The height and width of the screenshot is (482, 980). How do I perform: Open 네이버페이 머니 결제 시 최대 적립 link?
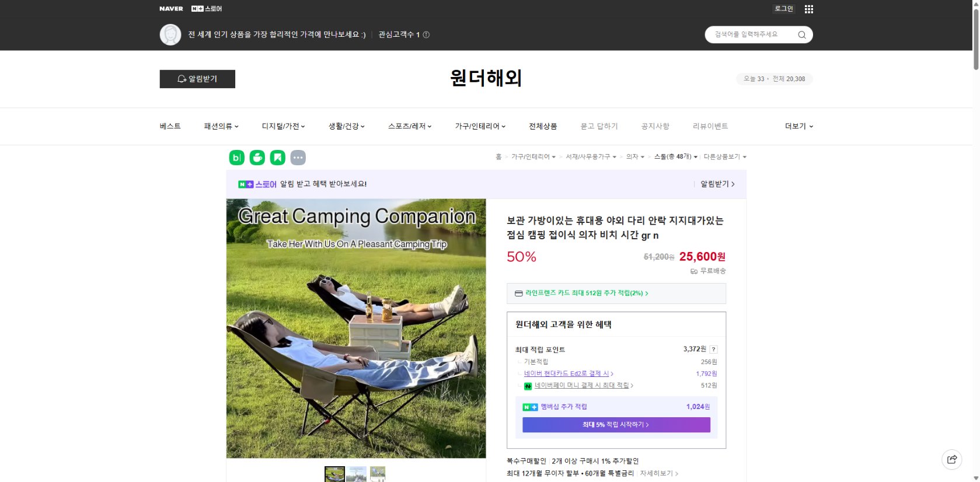(x=584, y=386)
